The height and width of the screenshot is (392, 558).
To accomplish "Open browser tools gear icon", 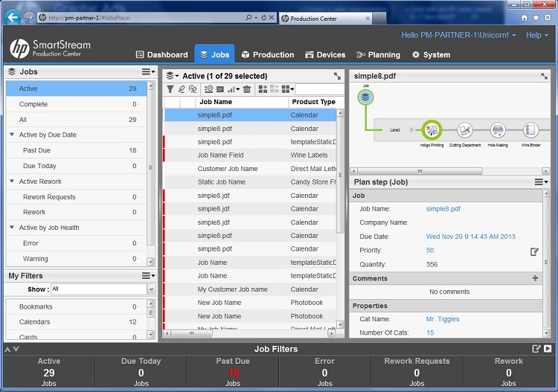I will click(x=548, y=18).
